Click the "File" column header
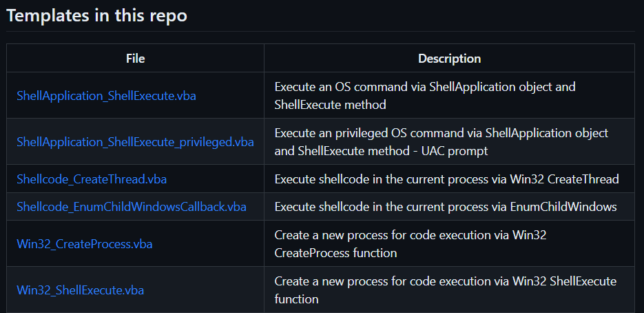Screen dimensions: 644x313 (136, 59)
